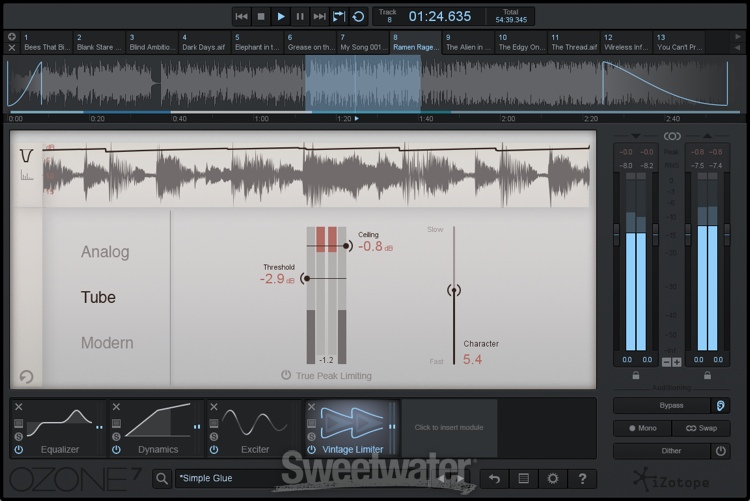Open help with question mark
750x501 pixels.
(x=582, y=479)
